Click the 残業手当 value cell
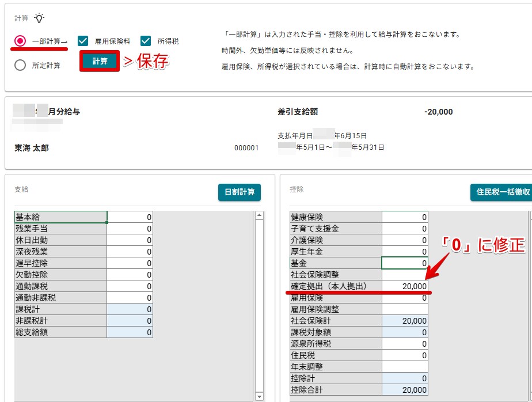Viewport: 532px width, 402px height. 130,229
